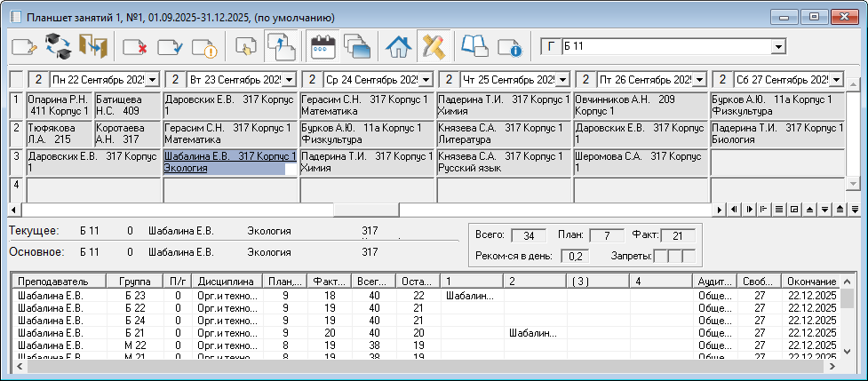868x381 pixels.
Task: Click the edit lesson pencil icon
Action: pos(24,46)
